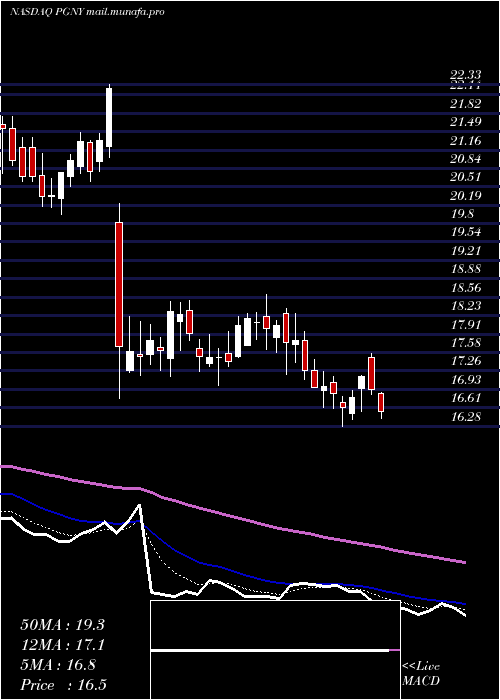Select the 18.88 price label
The height and width of the screenshot is (700, 500).
coord(466,269)
